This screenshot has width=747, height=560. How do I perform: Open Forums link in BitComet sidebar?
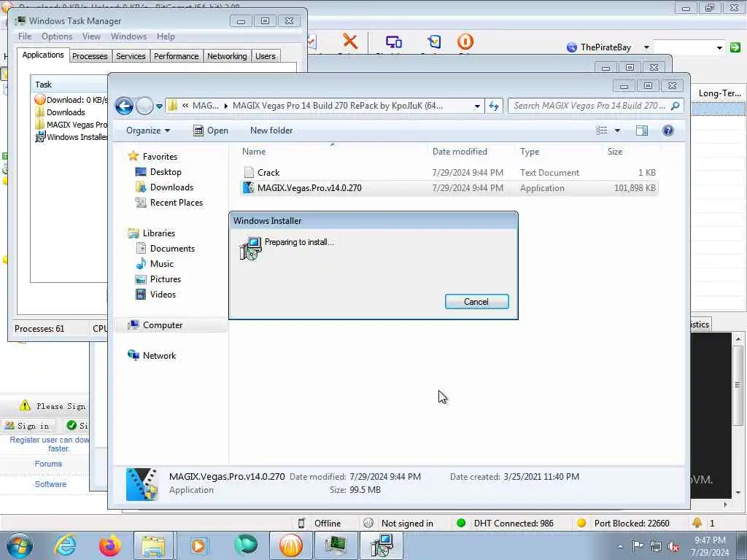pyautogui.click(x=48, y=464)
